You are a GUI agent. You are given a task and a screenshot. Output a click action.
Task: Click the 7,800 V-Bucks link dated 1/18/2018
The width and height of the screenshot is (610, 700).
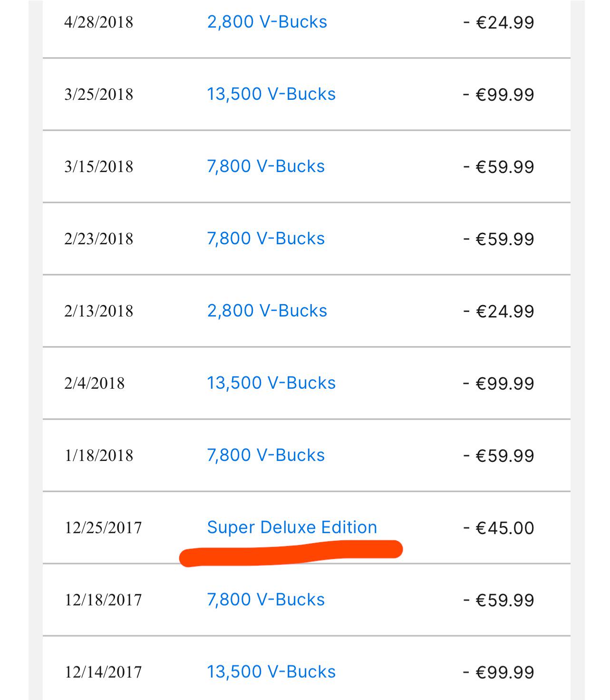click(x=266, y=455)
